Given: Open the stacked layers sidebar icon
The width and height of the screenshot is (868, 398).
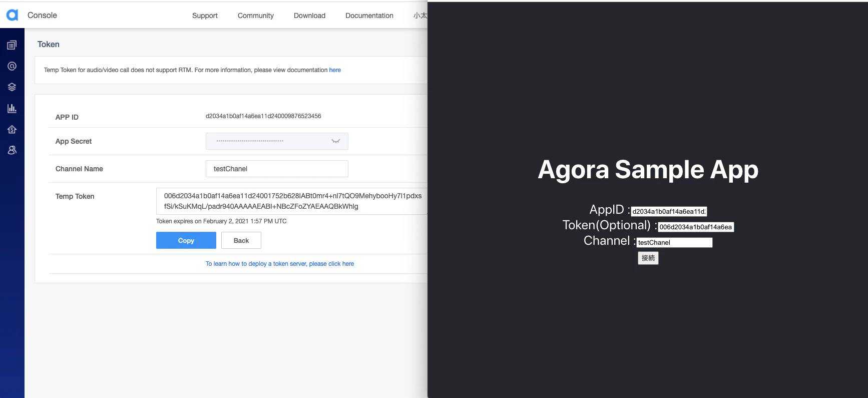Looking at the screenshot, I should pos(12,87).
